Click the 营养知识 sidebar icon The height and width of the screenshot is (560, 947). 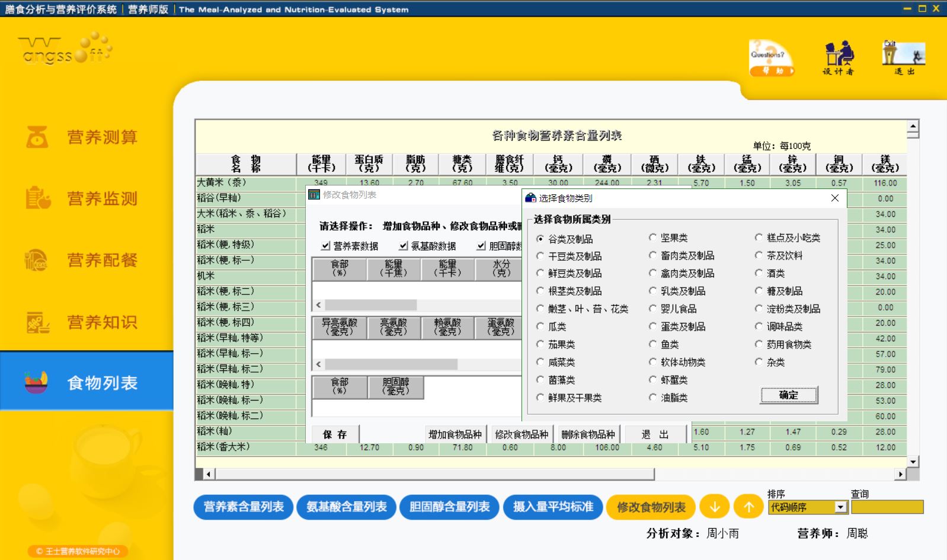(37, 322)
